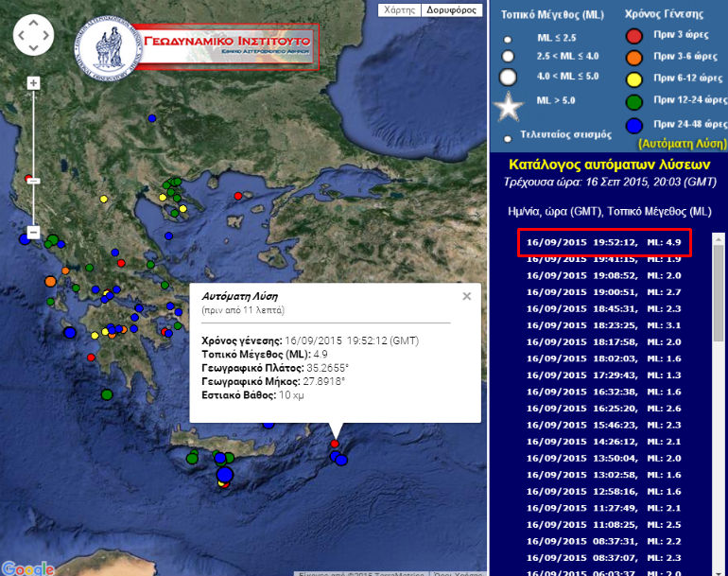Click the orange marker west of Greece

50,281
